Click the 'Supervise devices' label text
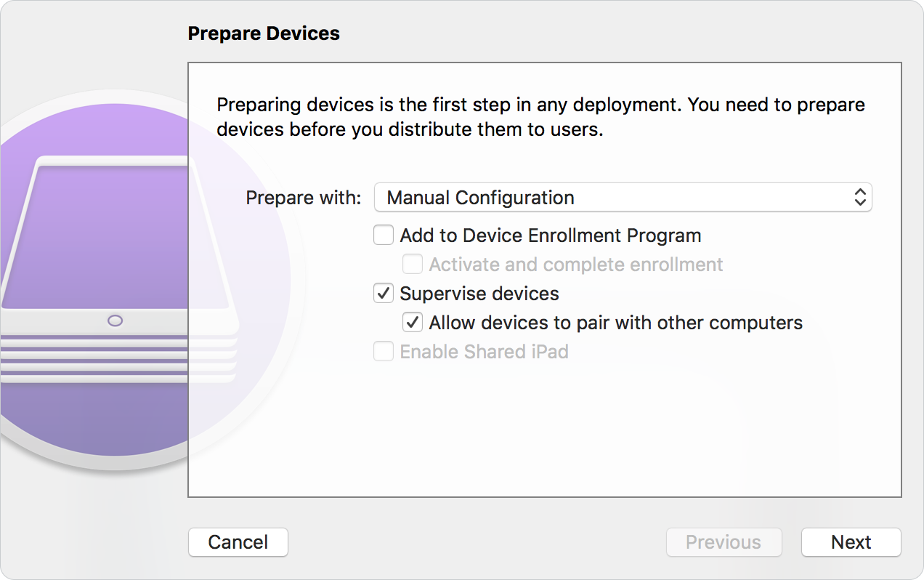924x580 pixels. pyautogui.click(x=479, y=294)
